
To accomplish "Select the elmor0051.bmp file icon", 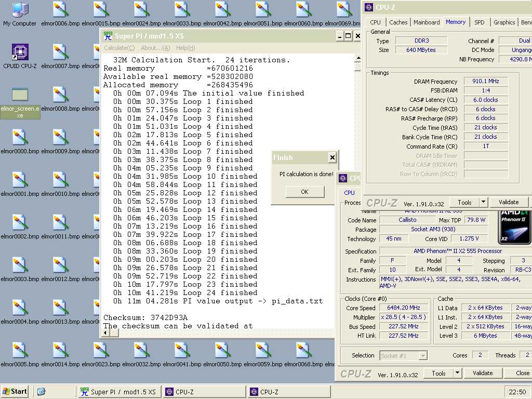I will (263, 14).
